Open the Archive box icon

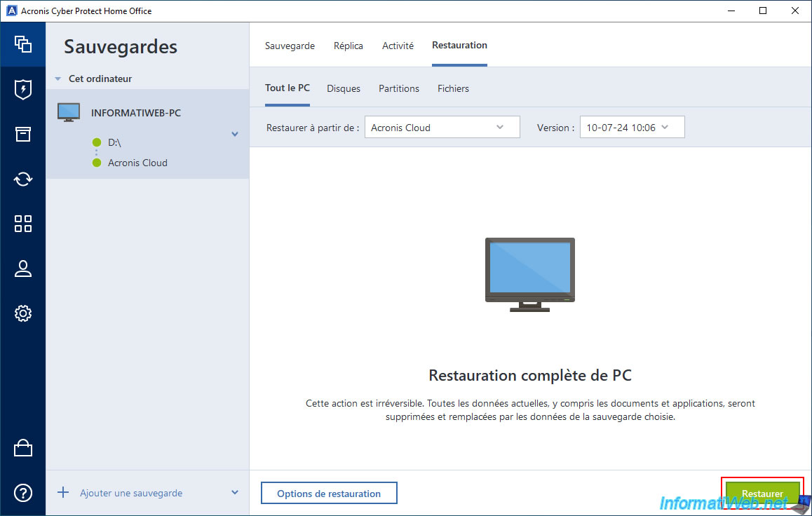pos(22,134)
